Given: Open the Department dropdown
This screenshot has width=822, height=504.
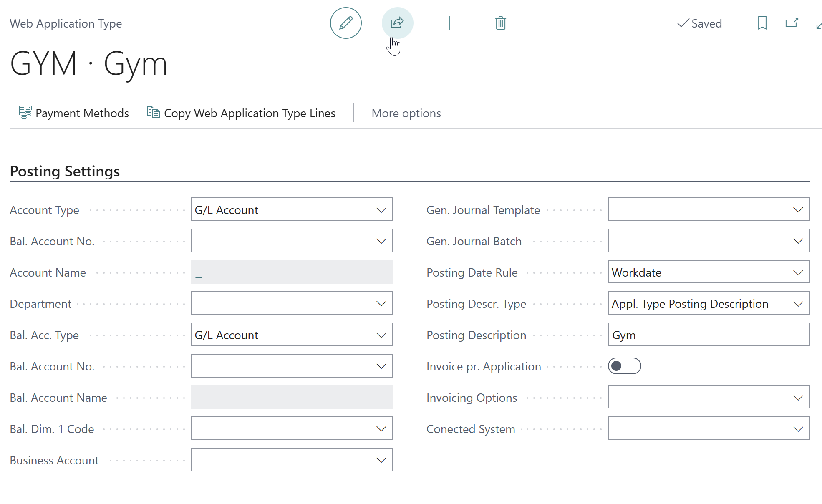Looking at the screenshot, I should point(292,303).
